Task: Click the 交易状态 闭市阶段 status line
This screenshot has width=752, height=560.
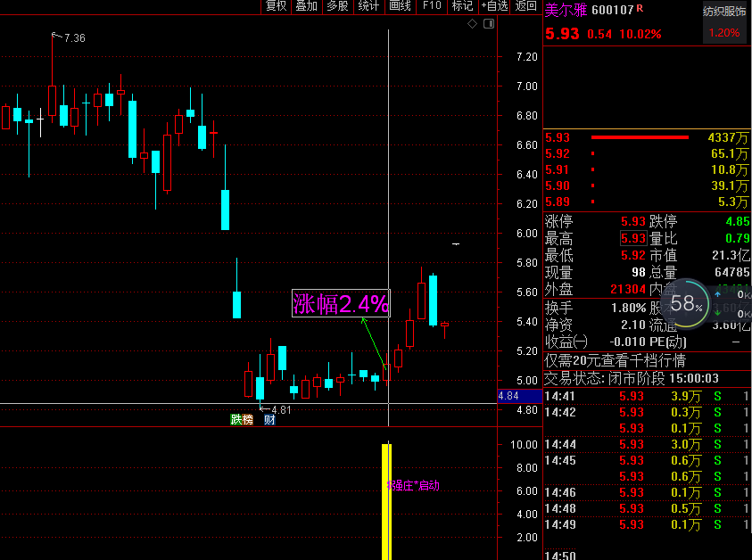Action: pos(632,378)
